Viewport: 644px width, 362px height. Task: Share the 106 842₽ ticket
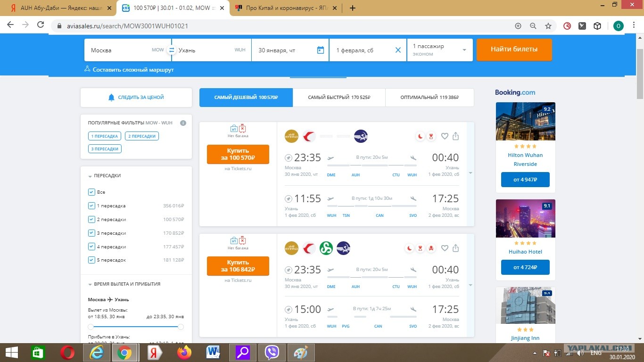(456, 248)
